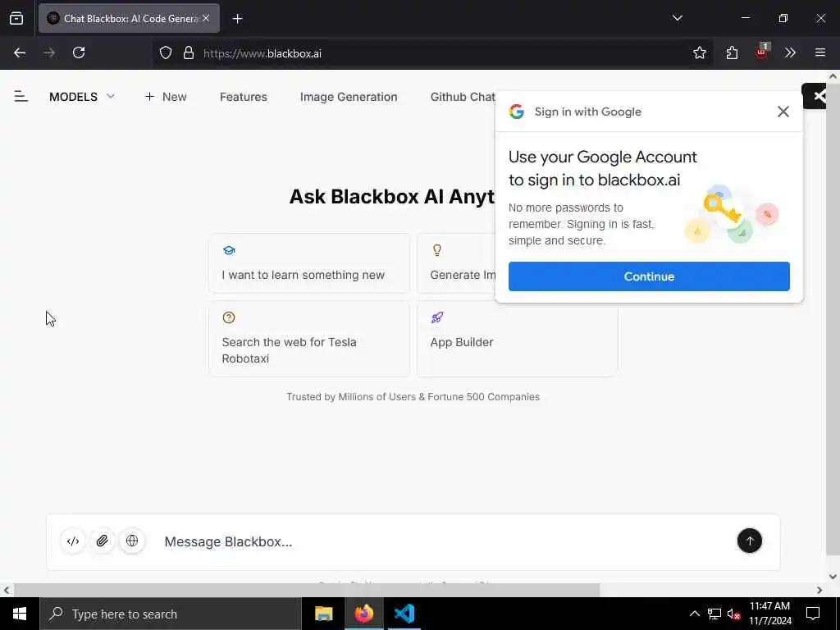The width and height of the screenshot is (840, 630).
Task: Click the vertical scrollbar down arrow
Action: [833, 577]
